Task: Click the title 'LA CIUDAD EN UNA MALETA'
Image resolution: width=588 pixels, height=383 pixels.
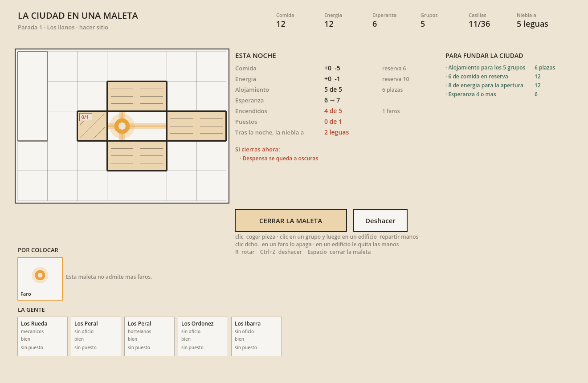Action: pyautogui.click(x=78, y=16)
